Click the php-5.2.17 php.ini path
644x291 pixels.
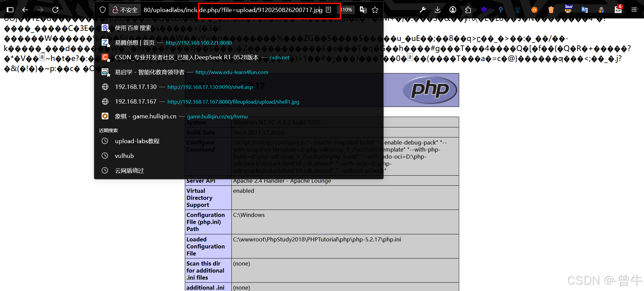pyautogui.click(x=317, y=239)
